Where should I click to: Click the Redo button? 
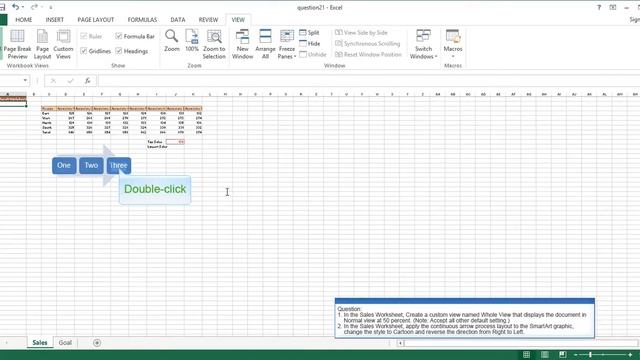click(34, 7)
